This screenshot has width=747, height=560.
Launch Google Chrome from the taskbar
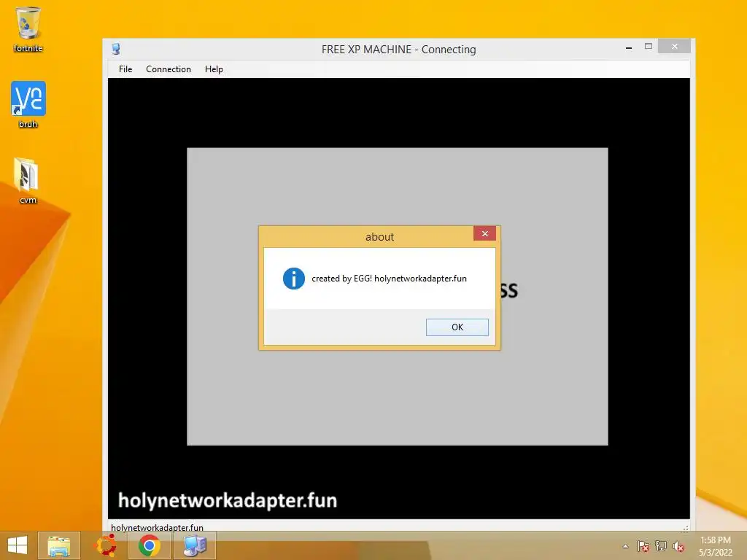point(149,545)
